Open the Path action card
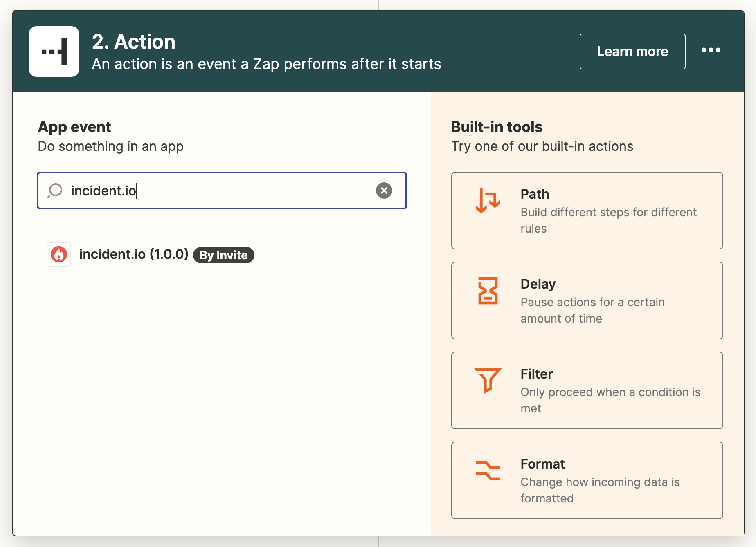The image size is (756, 547). coord(587,211)
